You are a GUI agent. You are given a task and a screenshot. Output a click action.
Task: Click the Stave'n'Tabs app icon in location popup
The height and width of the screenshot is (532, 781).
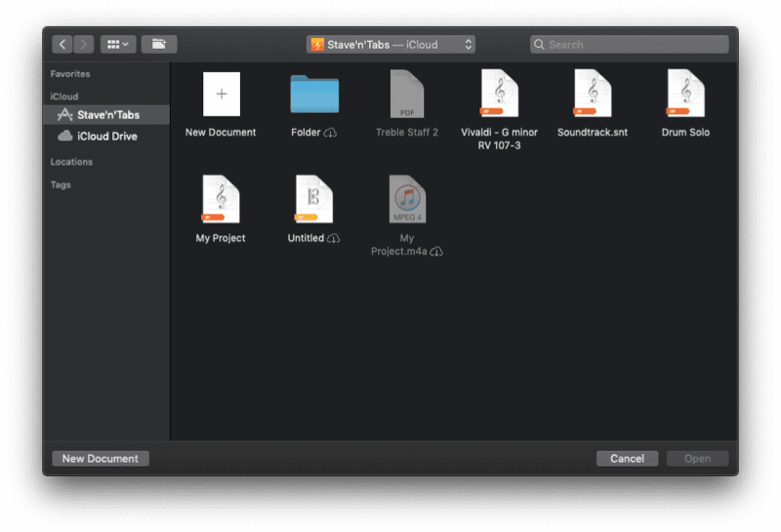point(317,44)
